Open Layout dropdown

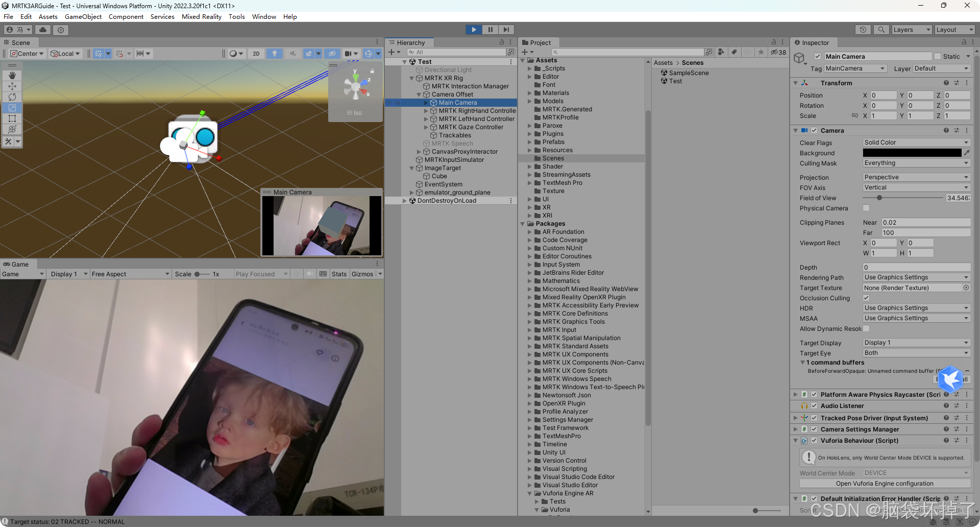click(x=954, y=30)
